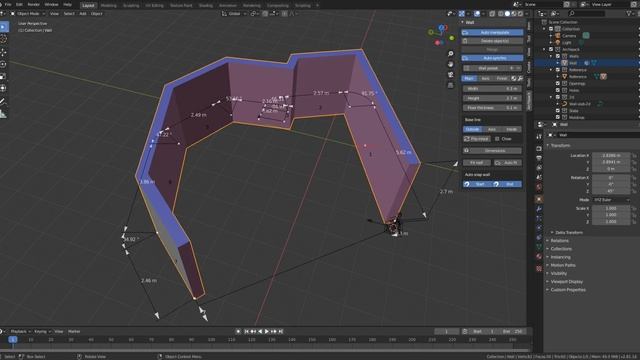
Task: Open the Global orientation dropdown
Action: coord(234,13)
